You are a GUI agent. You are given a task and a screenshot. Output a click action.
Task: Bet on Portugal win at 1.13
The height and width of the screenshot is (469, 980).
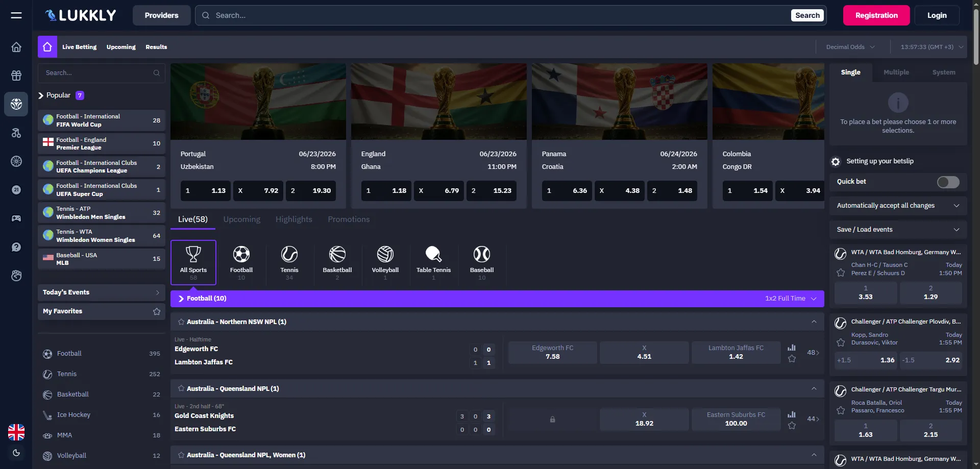click(x=205, y=191)
